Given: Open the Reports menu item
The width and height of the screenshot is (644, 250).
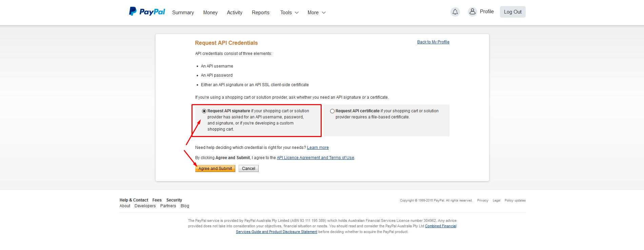Looking at the screenshot, I should 261,13.
